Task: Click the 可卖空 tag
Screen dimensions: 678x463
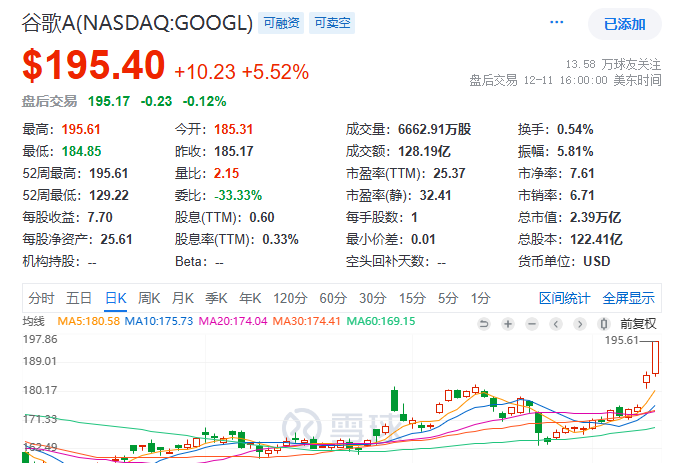Action: 332,23
